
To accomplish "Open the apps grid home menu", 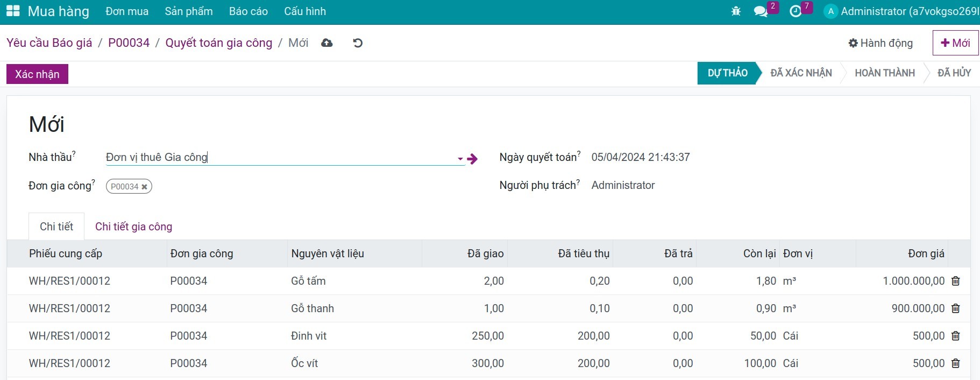I will click(13, 11).
